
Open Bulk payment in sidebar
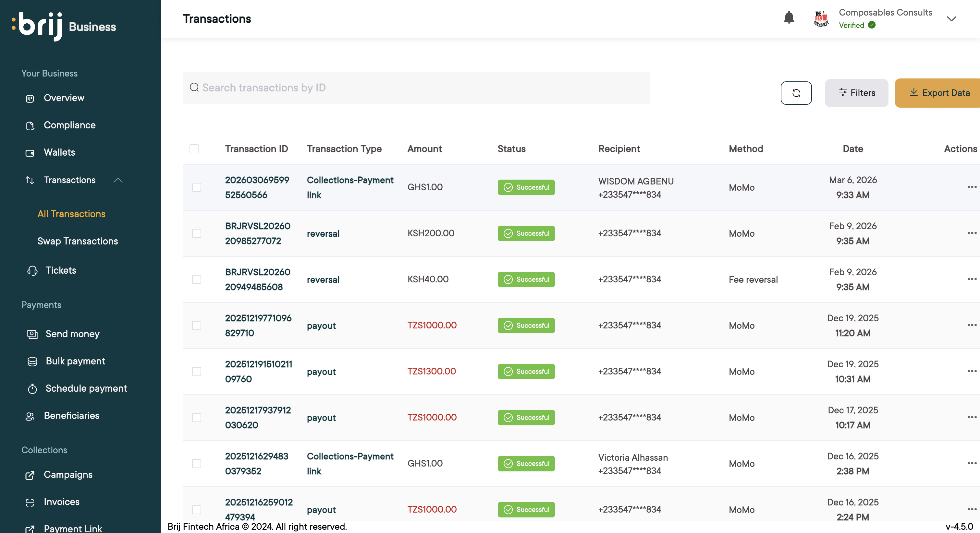pos(75,361)
